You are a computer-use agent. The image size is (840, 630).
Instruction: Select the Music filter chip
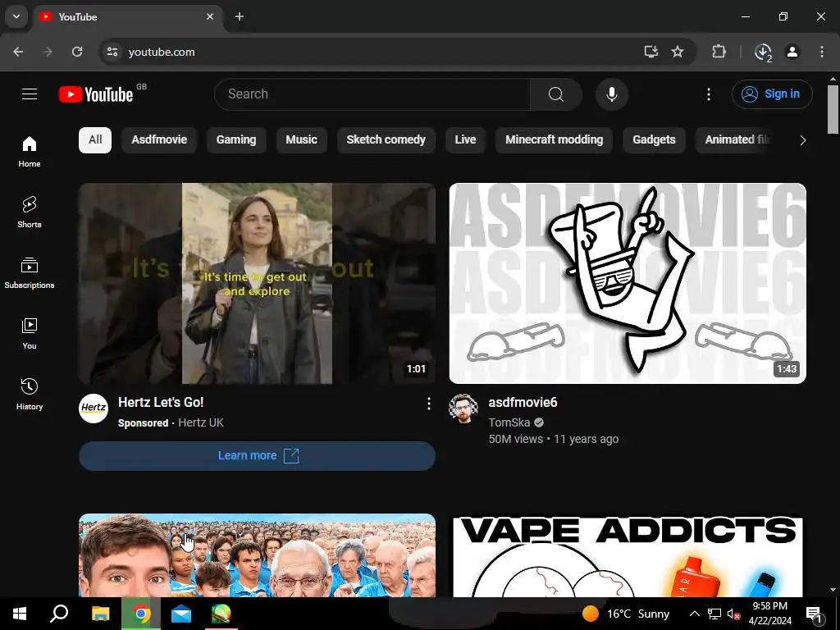coord(302,139)
